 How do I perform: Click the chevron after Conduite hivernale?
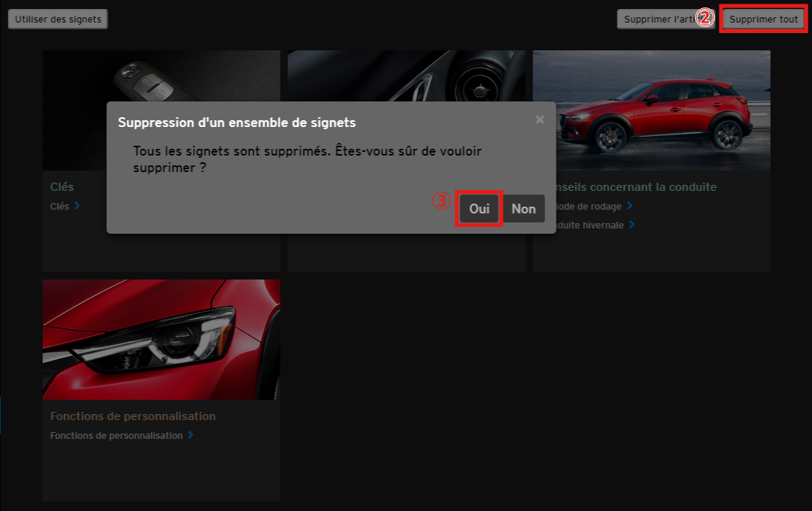tap(632, 225)
